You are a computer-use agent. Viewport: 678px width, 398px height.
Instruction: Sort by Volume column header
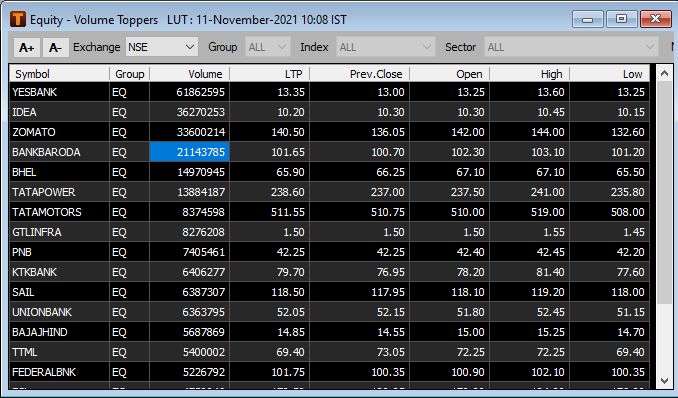pyautogui.click(x=189, y=74)
